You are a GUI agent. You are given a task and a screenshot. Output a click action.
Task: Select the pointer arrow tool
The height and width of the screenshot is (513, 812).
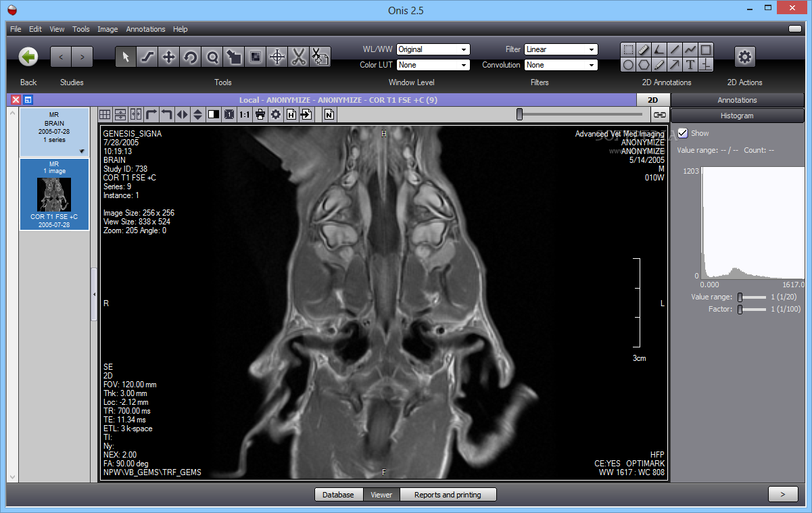126,57
